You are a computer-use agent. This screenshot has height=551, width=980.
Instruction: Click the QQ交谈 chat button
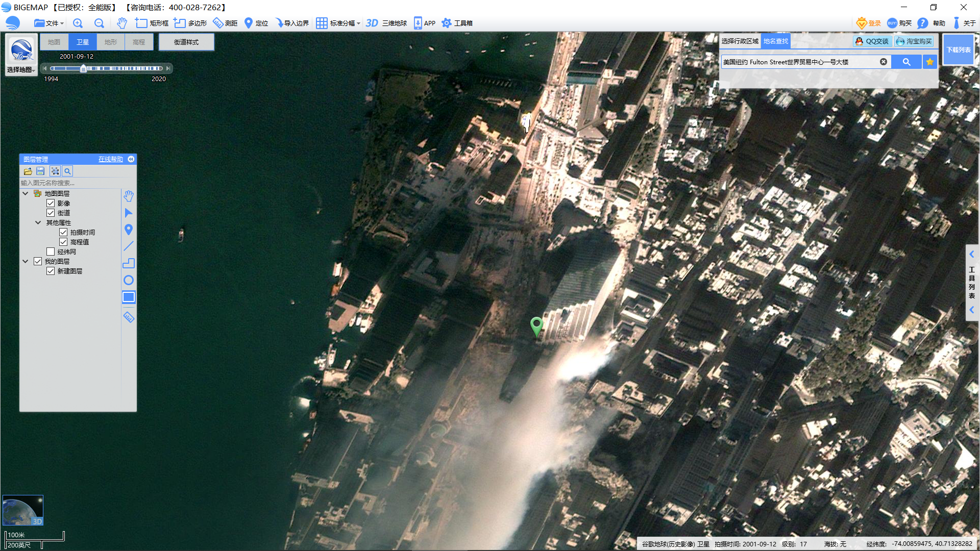pos(872,41)
